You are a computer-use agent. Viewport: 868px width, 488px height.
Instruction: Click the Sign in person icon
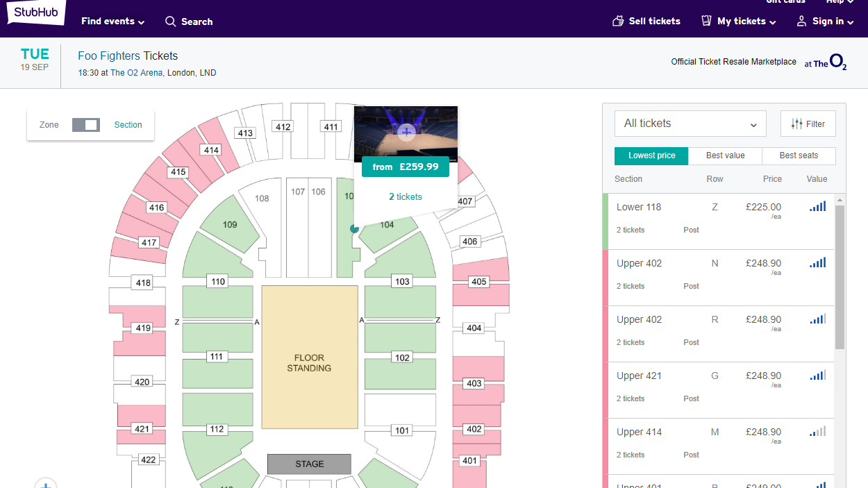click(x=801, y=22)
